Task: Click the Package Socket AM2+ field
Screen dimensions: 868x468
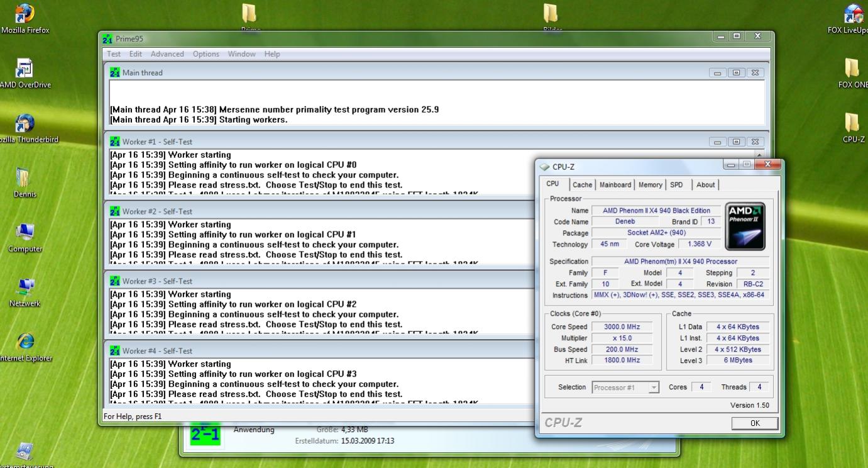Action: pyautogui.click(x=656, y=233)
